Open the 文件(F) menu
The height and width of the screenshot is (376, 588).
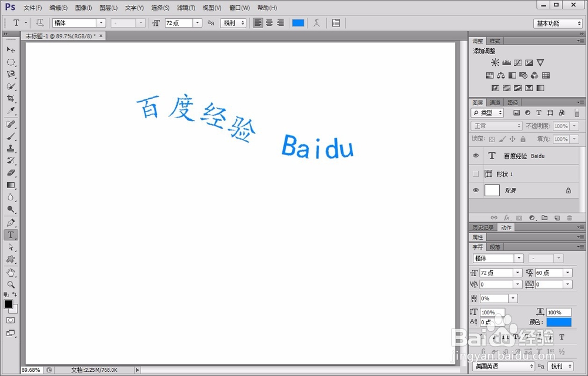(32, 8)
